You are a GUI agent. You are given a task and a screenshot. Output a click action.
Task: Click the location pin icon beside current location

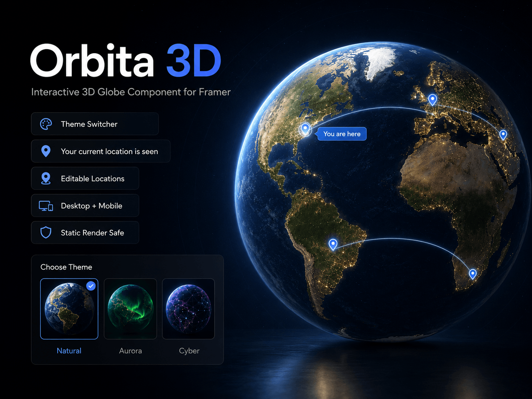[x=46, y=151]
